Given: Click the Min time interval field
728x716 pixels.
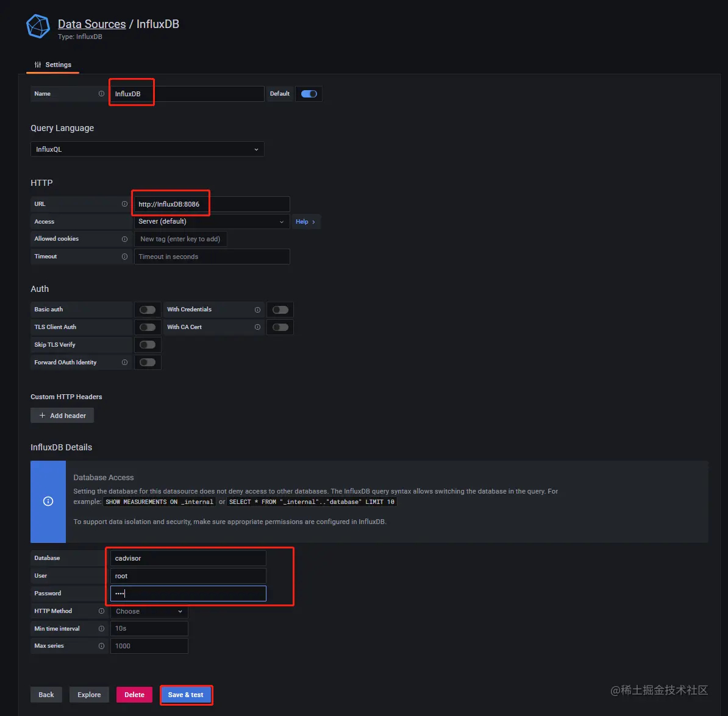Looking at the screenshot, I should (149, 629).
